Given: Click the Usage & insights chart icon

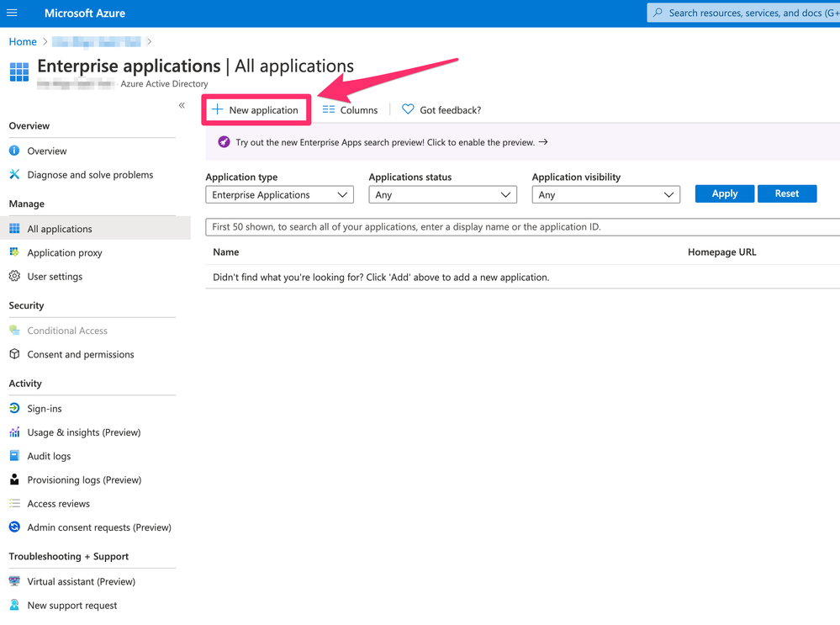Looking at the screenshot, I should pyautogui.click(x=14, y=432).
